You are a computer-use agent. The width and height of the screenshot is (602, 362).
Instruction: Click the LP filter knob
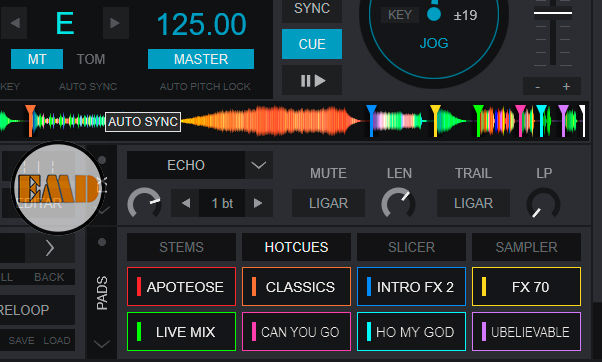point(543,203)
